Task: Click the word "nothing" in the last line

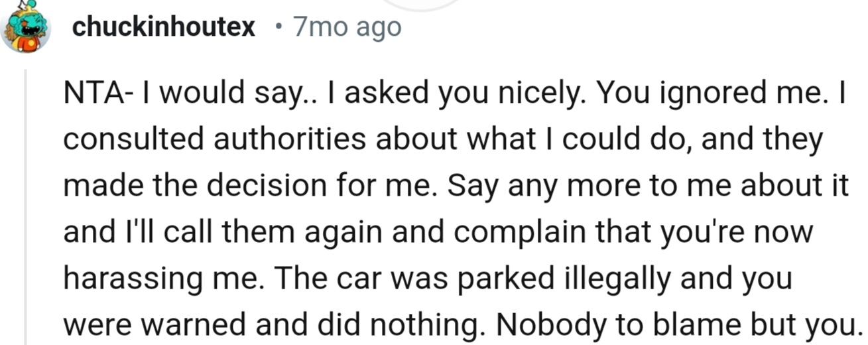Action: point(422,325)
